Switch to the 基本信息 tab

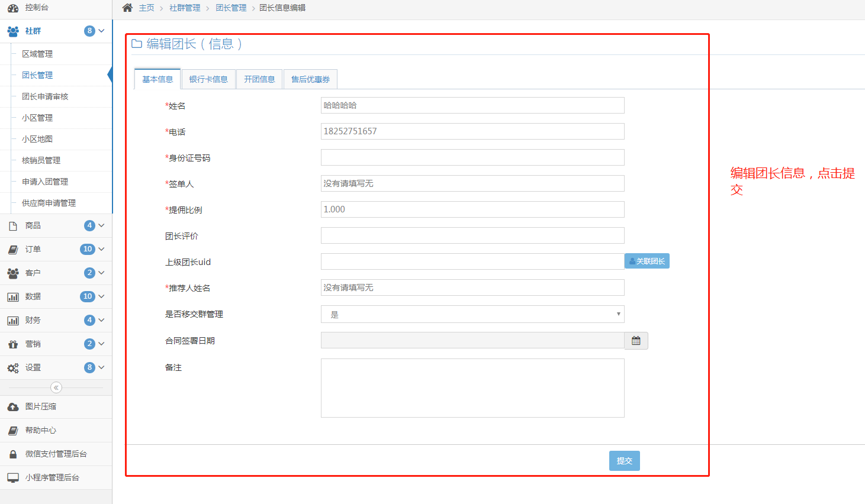[x=157, y=79]
